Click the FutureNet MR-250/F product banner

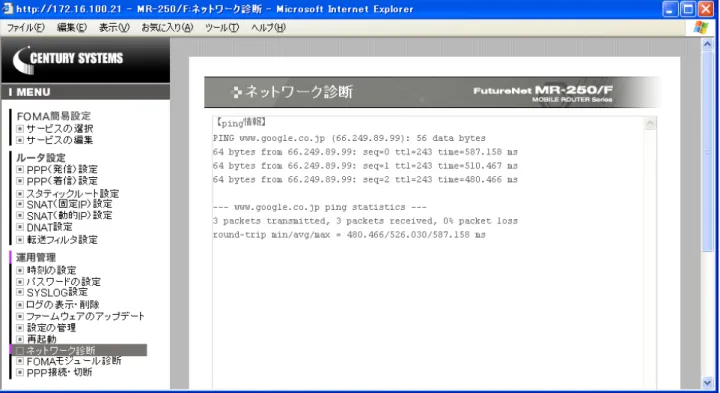point(543,93)
